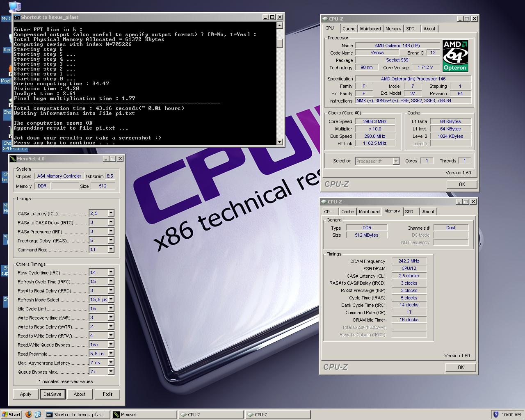This screenshot has height=420, width=525.
Task: Click the command prompt scrollbar thumb
Action: tap(280, 43)
